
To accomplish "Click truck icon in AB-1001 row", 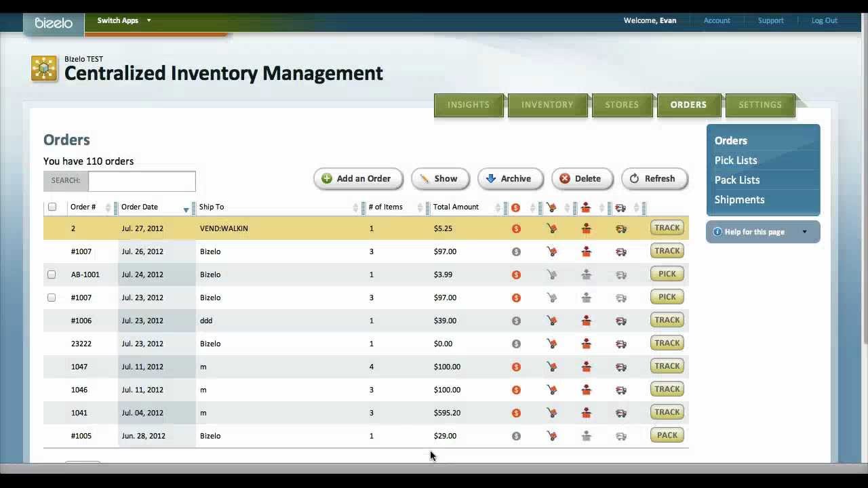I will tap(620, 275).
